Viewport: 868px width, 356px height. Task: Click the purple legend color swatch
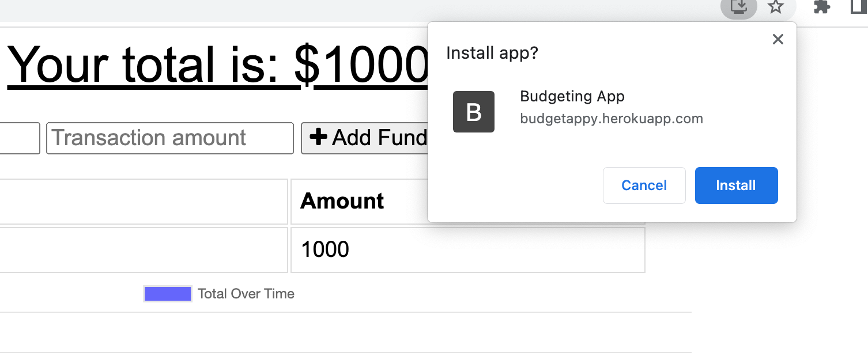pyautogui.click(x=167, y=294)
